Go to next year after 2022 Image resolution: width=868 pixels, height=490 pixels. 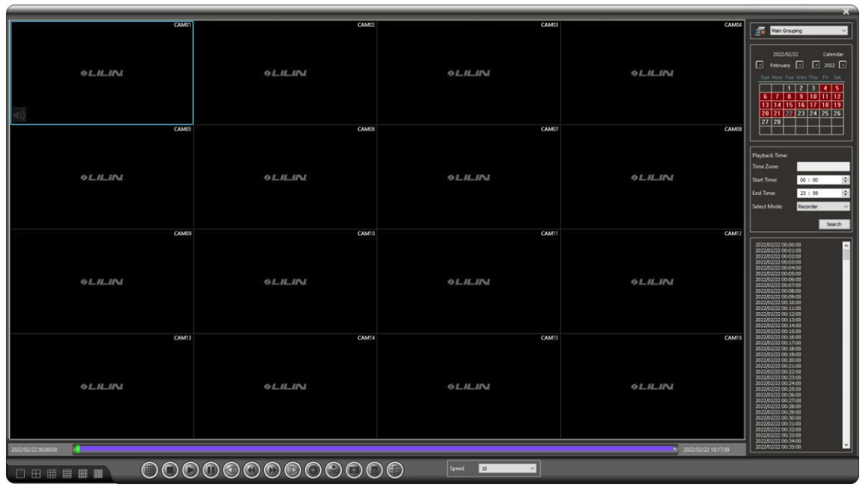pyautogui.click(x=843, y=65)
